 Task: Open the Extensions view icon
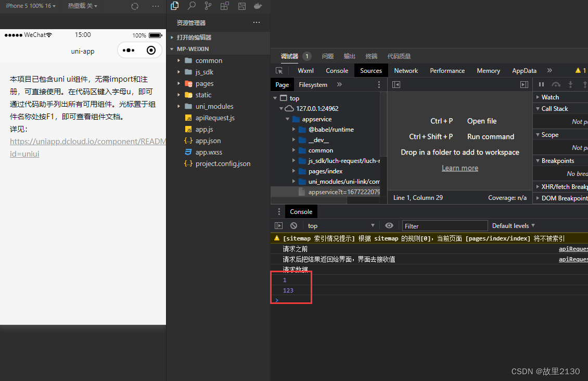click(224, 6)
